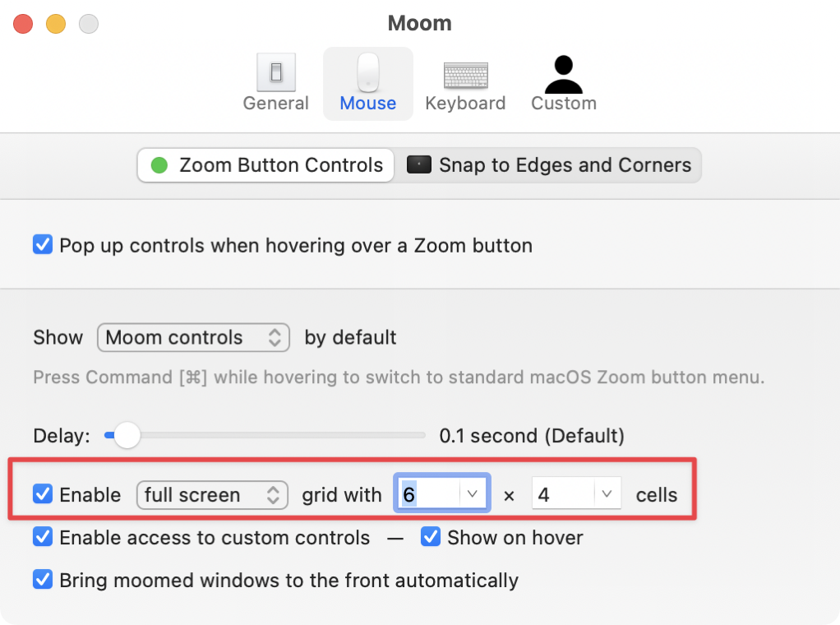Toggle Pop up controls when hovering checkbox
Viewport: 840px width, 625px height.
tap(43, 245)
